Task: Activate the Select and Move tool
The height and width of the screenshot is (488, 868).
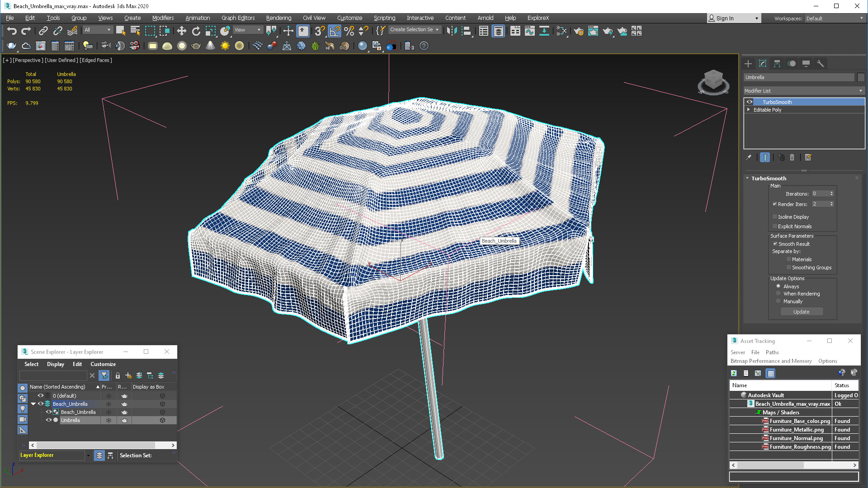Action: point(181,31)
